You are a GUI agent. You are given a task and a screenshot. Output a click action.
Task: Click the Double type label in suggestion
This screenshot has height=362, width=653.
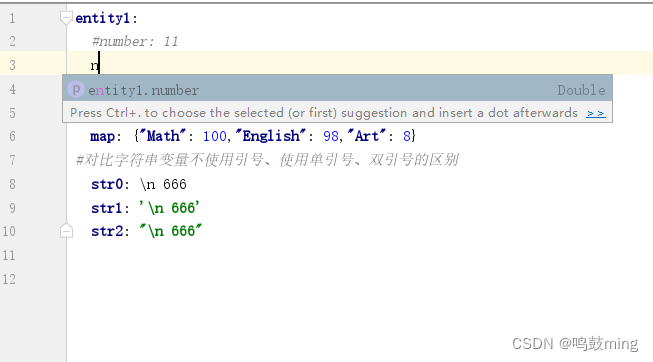pos(581,90)
